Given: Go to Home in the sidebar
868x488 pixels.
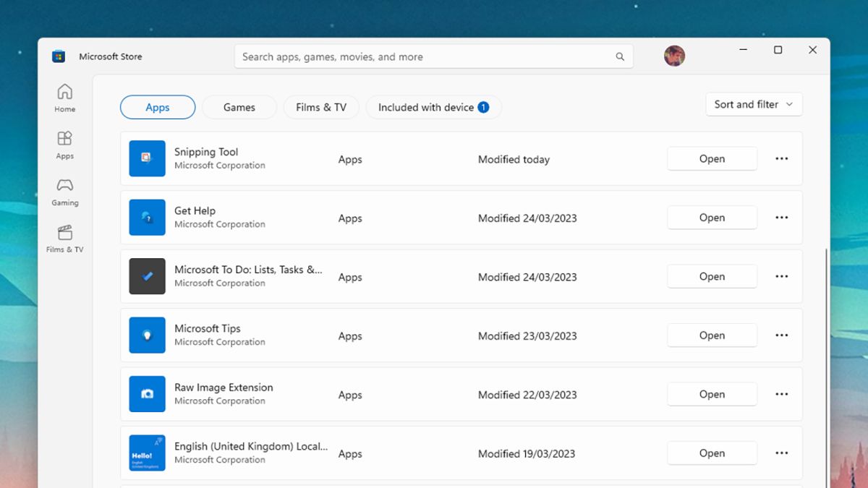Looking at the screenshot, I should (x=64, y=98).
